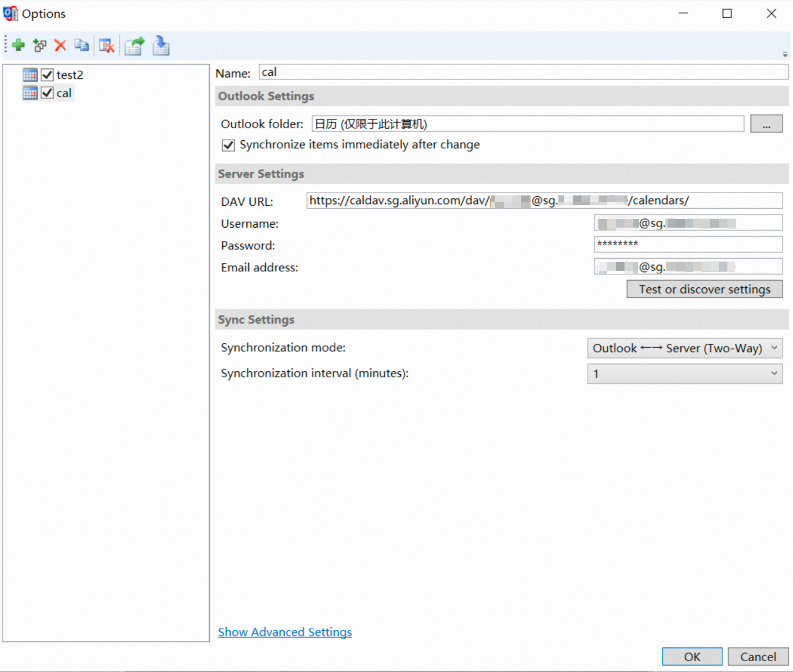The width and height of the screenshot is (793, 672).
Task: Copy the selected profile via toolbar icon
Action: (x=82, y=45)
